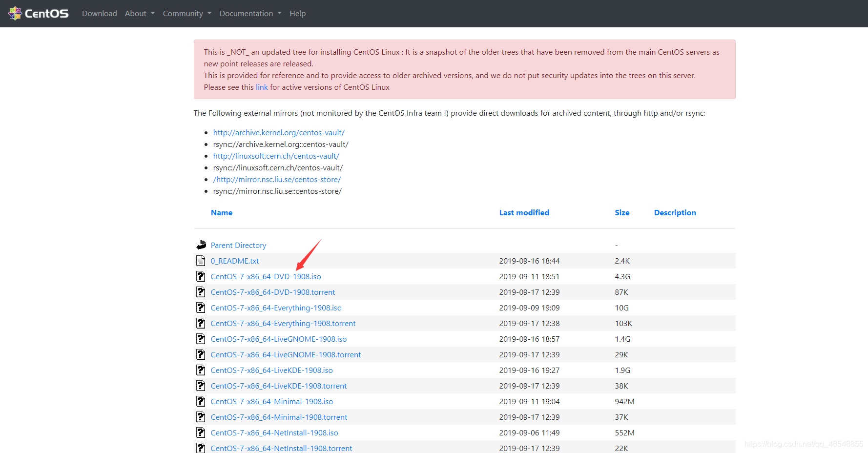Download CentOS-7-x86_64-Minimal-1908.torrent
868x453 pixels.
click(279, 417)
